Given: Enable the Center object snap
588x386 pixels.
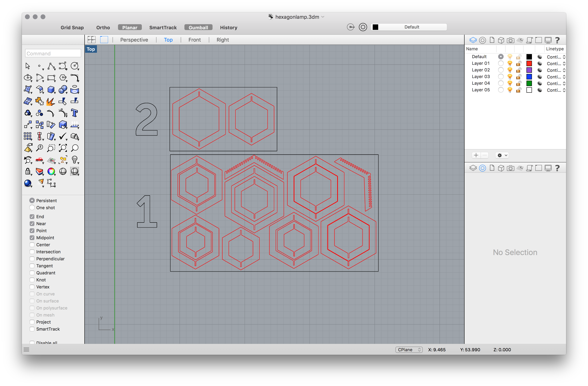Looking at the screenshot, I should point(32,245).
